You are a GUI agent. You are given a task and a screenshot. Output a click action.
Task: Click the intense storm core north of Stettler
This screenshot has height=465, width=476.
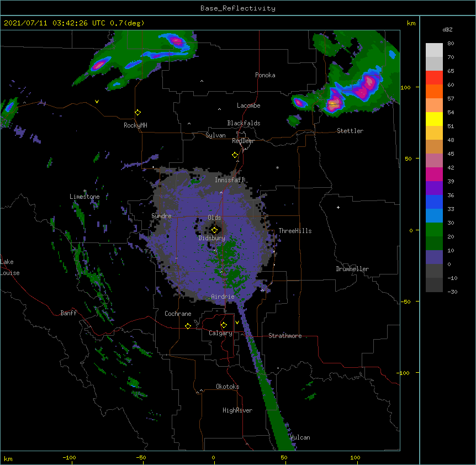tap(333, 104)
